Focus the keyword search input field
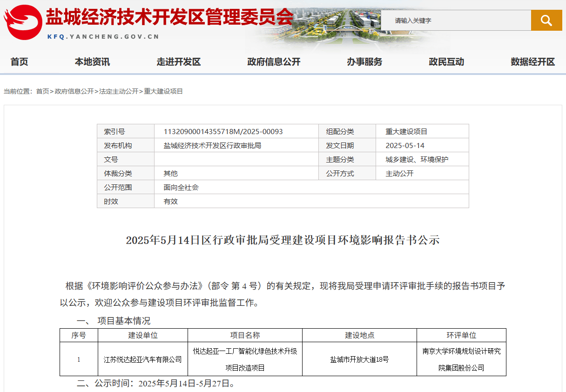This screenshot has width=566, height=392. click(x=456, y=20)
